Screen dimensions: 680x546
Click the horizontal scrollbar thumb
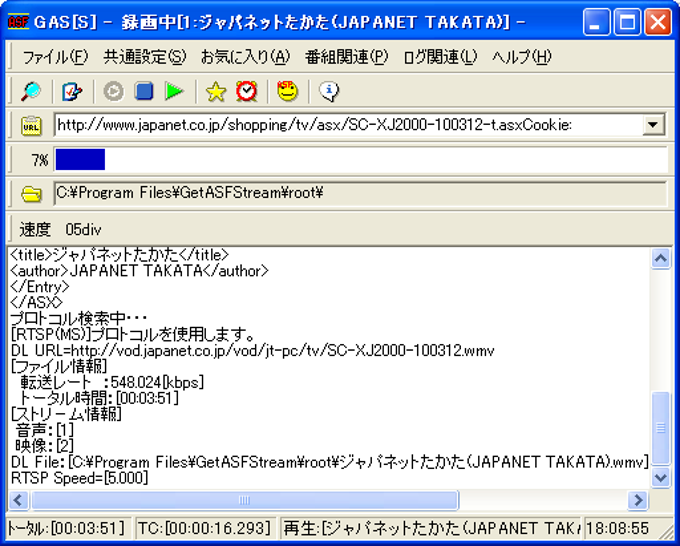(245, 500)
